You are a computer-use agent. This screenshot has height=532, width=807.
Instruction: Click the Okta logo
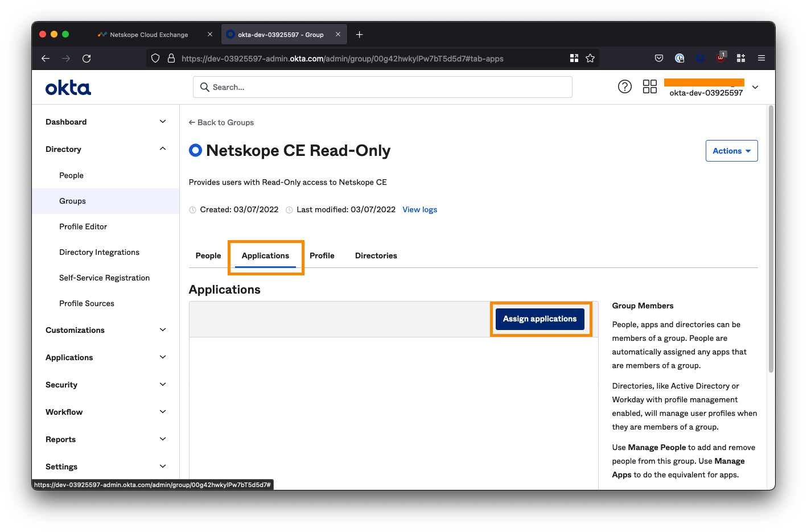tap(68, 88)
